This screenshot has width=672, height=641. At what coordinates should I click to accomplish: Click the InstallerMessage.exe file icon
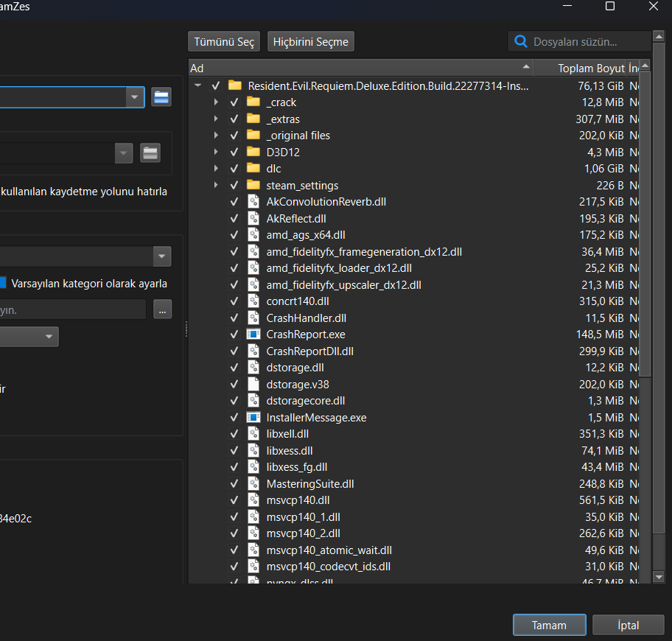tap(253, 417)
